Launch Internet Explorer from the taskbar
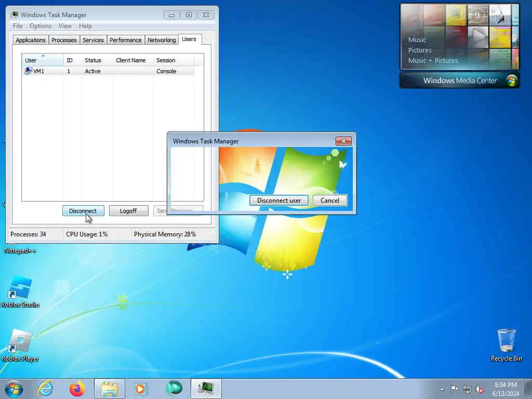 click(46, 389)
